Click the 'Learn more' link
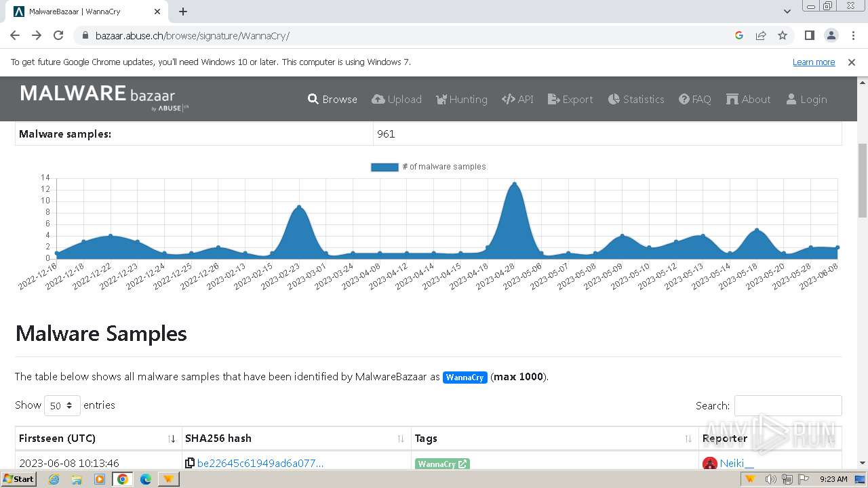Image resolution: width=868 pixels, height=488 pixels. 814,62
